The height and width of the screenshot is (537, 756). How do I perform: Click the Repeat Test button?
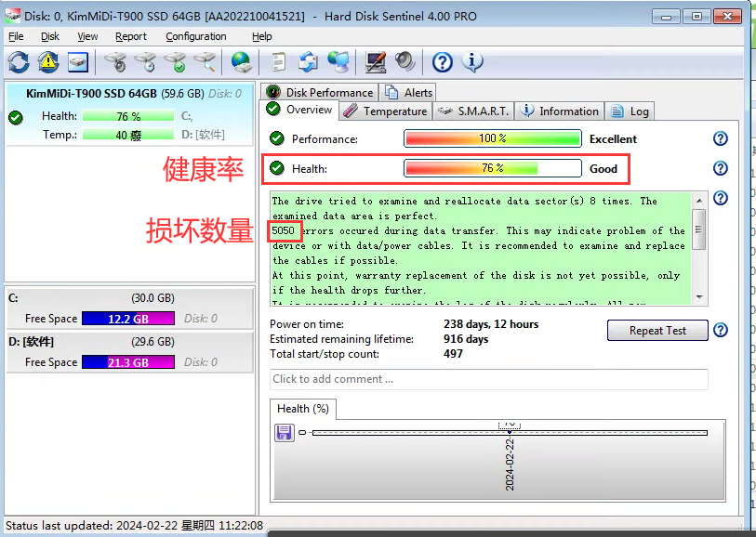657,331
